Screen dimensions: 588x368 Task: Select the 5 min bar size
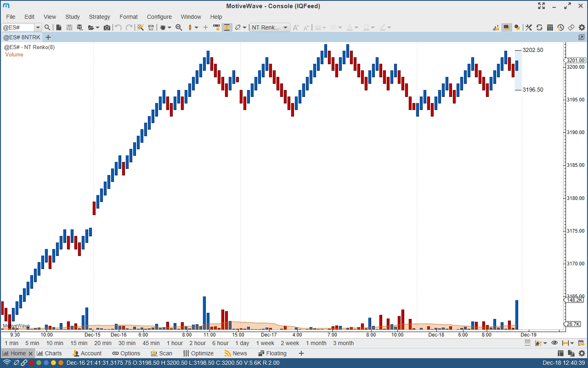pos(32,343)
